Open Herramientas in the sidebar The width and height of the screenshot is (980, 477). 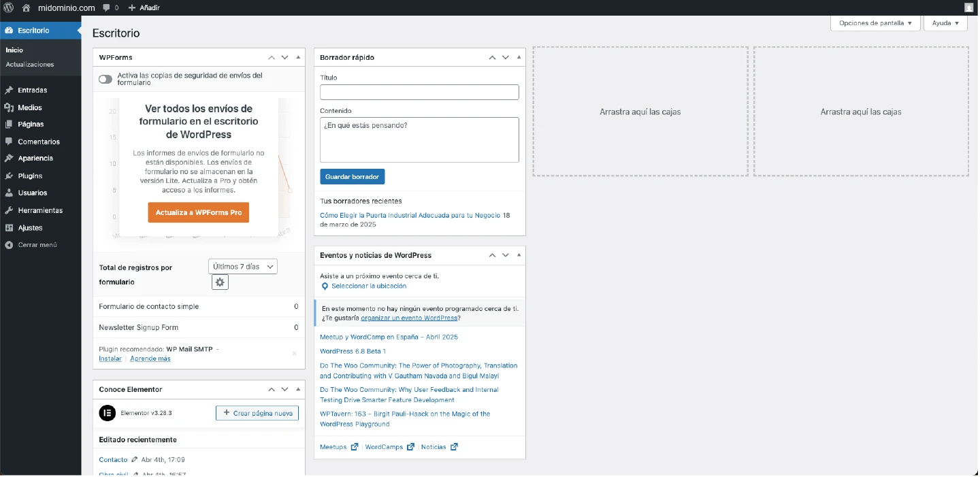coord(40,210)
